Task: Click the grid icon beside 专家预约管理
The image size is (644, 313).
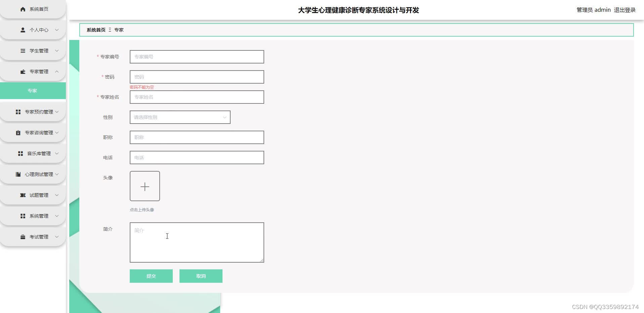Action: coord(18,112)
